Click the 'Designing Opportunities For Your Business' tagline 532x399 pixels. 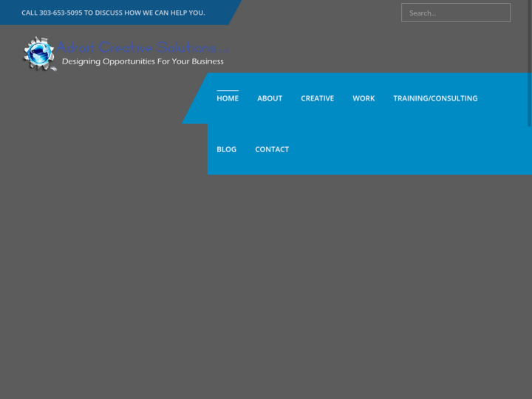(x=143, y=61)
